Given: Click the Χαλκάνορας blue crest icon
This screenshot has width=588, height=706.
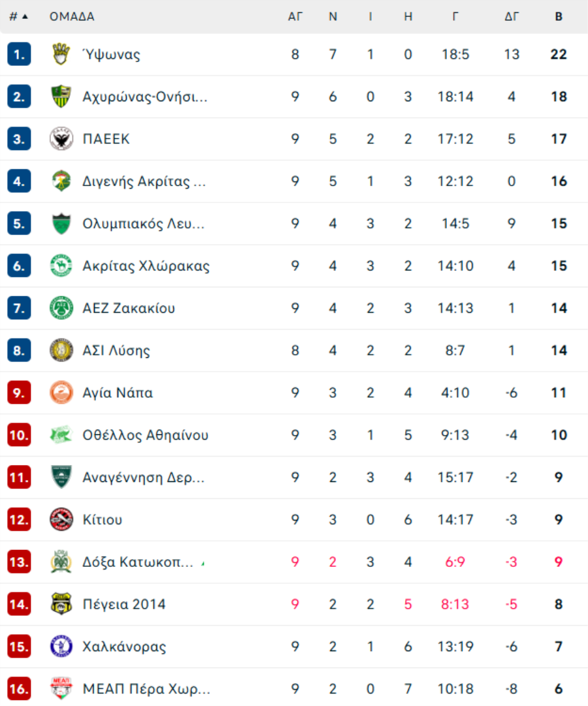Looking at the screenshot, I should click(x=61, y=647).
